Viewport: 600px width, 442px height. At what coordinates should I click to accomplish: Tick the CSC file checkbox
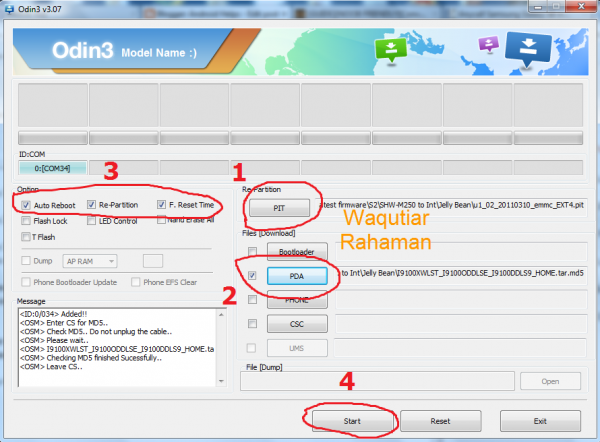click(x=252, y=324)
